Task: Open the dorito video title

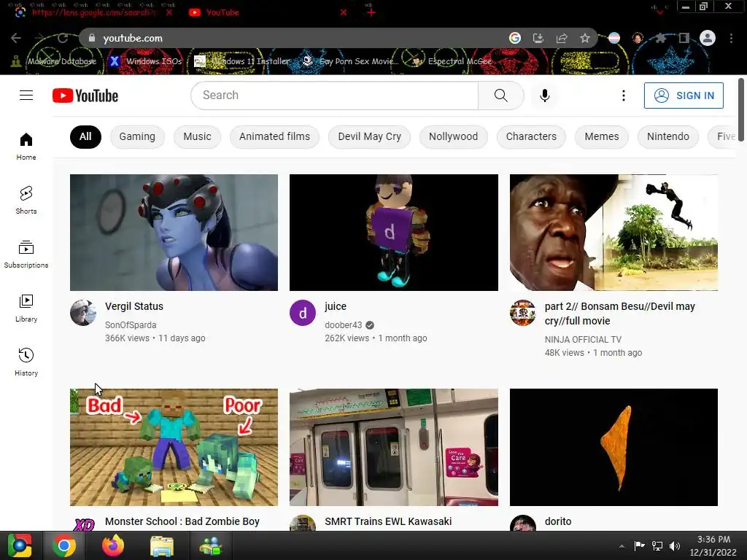Action: pos(558,521)
